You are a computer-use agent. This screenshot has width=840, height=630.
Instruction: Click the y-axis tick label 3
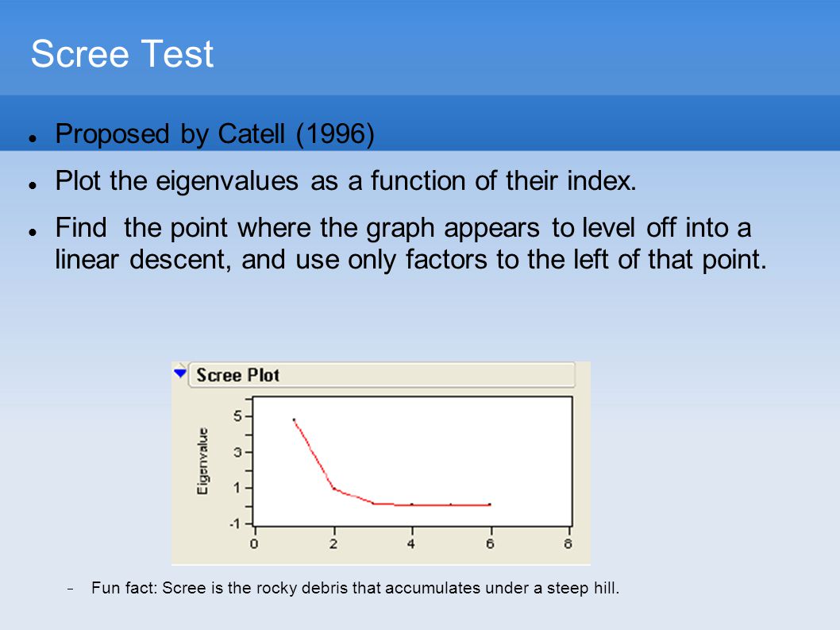(237, 452)
